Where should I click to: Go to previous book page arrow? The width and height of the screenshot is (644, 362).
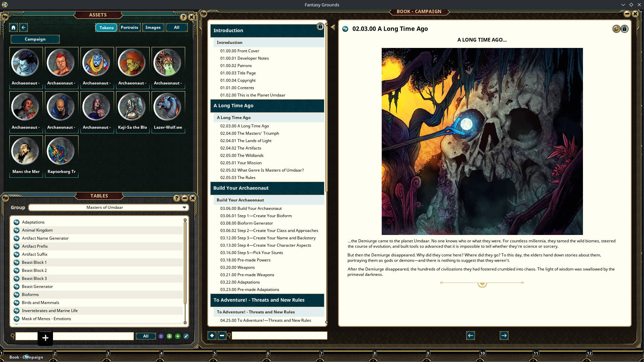point(470,336)
